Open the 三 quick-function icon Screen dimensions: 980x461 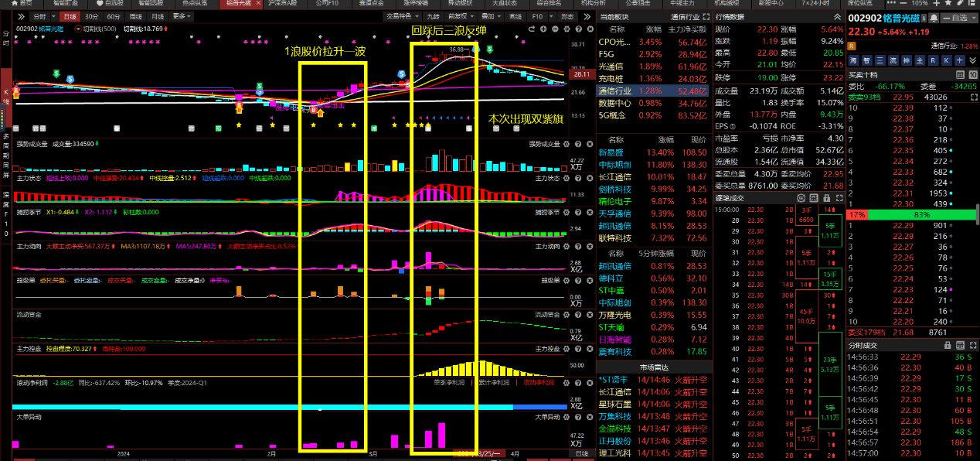[882, 60]
